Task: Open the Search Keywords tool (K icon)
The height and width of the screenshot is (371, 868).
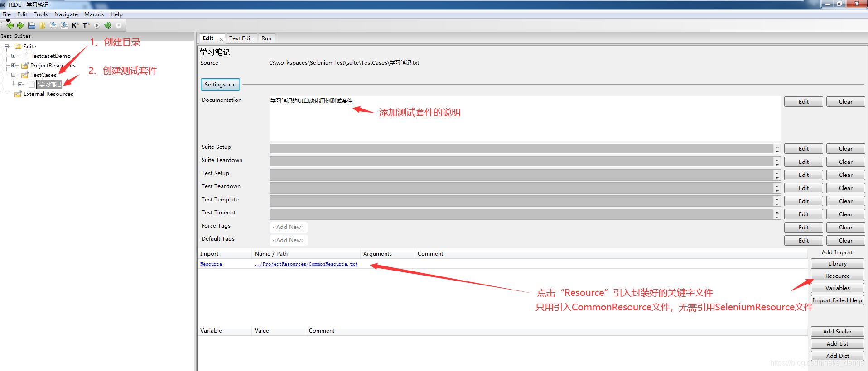Action: pyautogui.click(x=75, y=25)
